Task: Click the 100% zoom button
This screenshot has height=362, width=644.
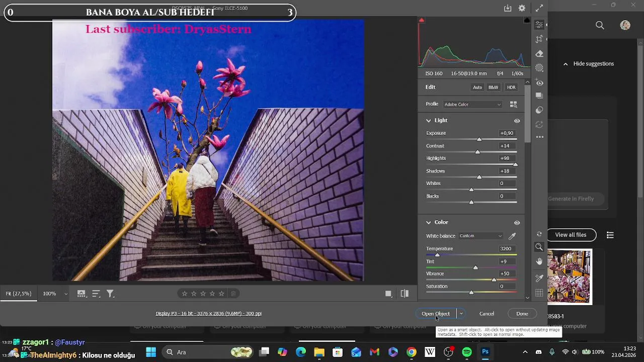Action: tap(49, 294)
